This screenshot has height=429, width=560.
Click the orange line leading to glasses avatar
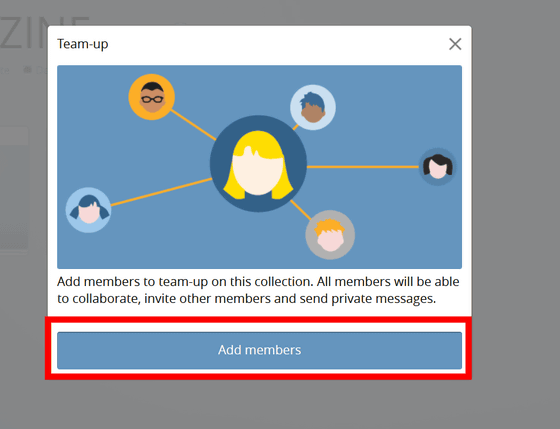pos(193,125)
